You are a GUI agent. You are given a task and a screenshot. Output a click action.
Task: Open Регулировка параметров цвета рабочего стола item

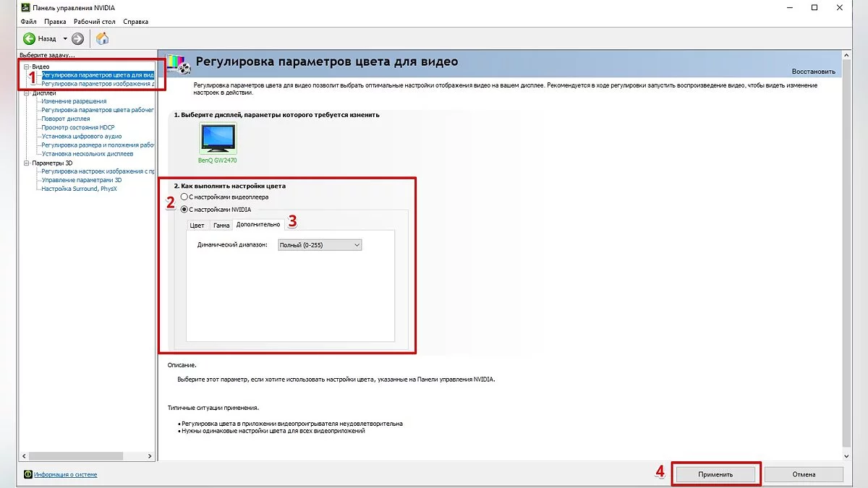[98, 110]
